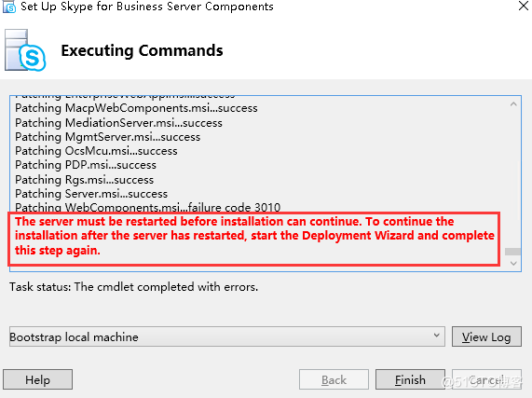Click the small Skype title bar icon

coord(9,7)
